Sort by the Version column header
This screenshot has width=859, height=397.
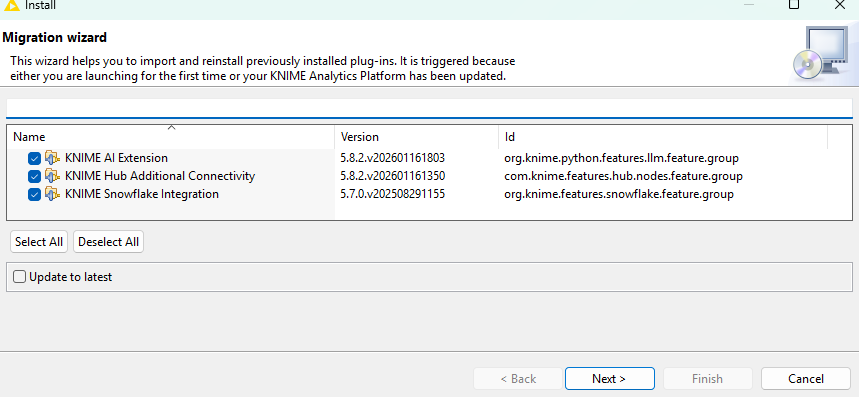click(x=416, y=137)
